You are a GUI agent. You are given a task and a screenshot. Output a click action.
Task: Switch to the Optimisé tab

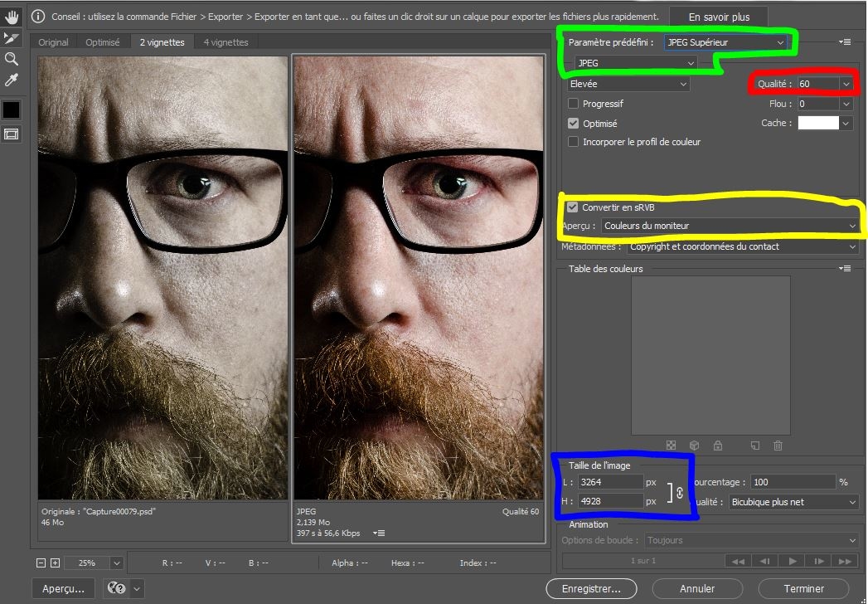(x=103, y=42)
